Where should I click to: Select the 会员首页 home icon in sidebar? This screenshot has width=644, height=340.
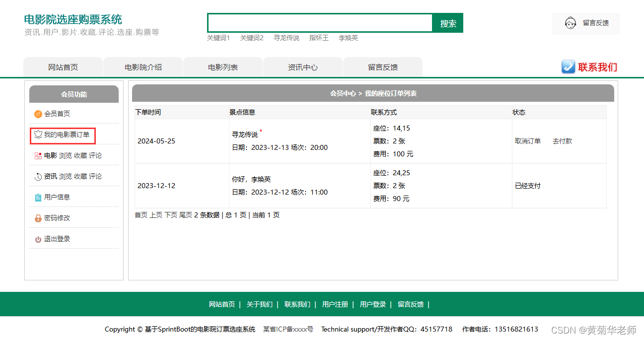click(38, 113)
